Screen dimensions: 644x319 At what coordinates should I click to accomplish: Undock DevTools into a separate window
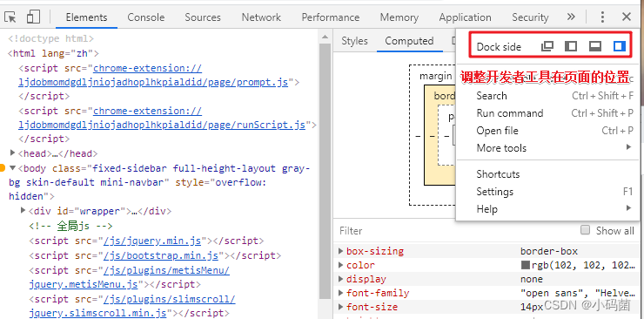tap(547, 46)
